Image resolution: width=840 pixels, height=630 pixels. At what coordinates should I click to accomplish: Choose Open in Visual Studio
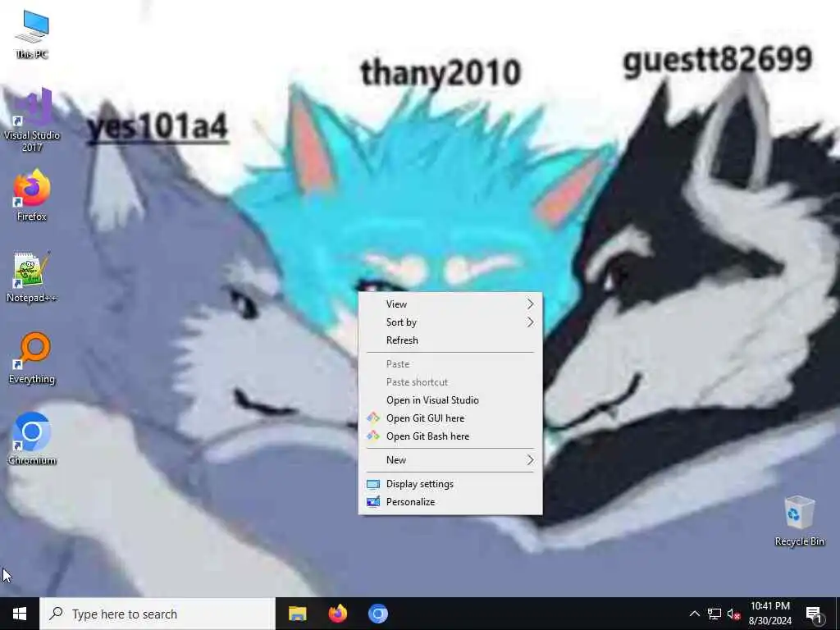pyautogui.click(x=450, y=400)
